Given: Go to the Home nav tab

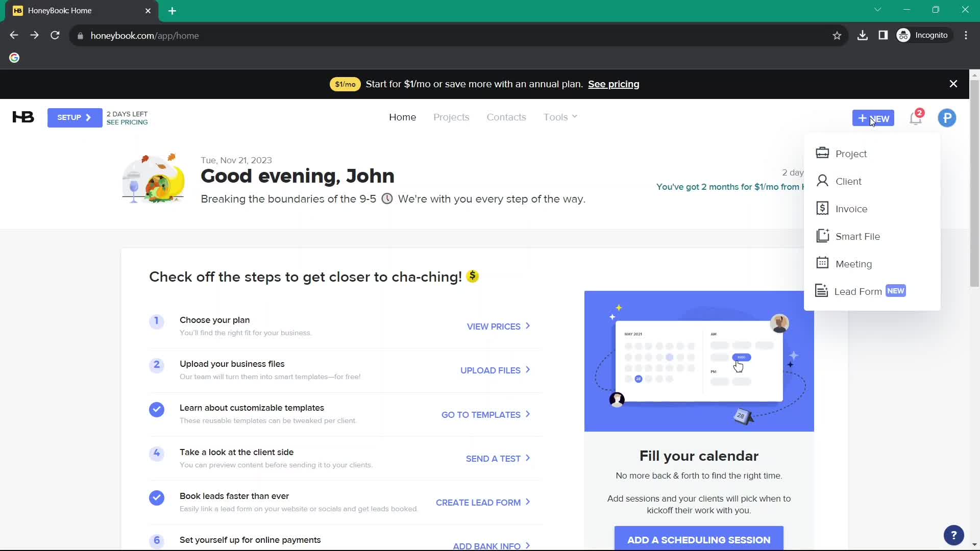Looking at the screenshot, I should (x=402, y=117).
